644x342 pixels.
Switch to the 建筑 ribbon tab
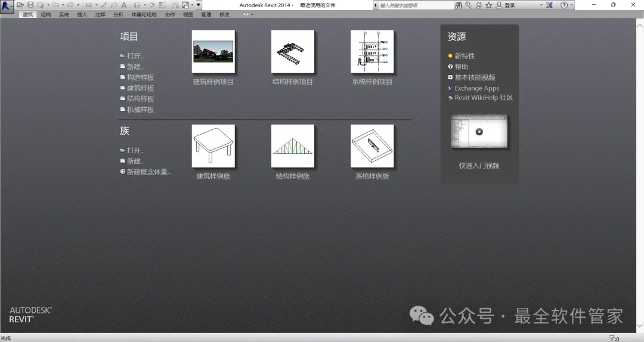[28, 14]
